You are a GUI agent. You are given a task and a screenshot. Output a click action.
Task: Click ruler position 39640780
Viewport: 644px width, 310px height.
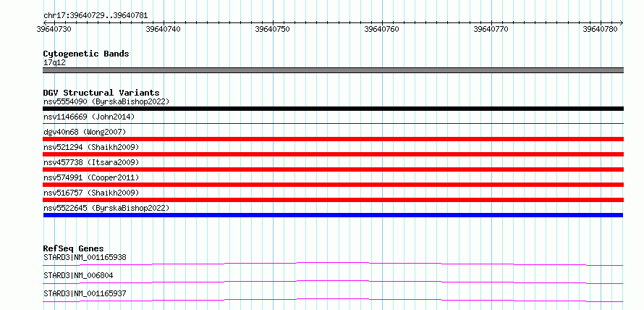click(600, 29)
